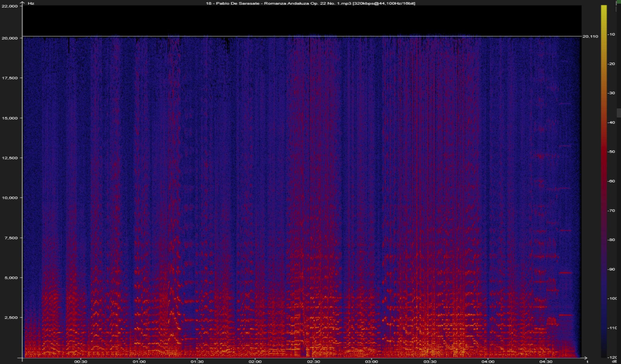Image resolution: width=621 pixels, height=364 pixels.
Task: Click the 15,000 Hz frequency tick label
Action: [x=10, y=118]
